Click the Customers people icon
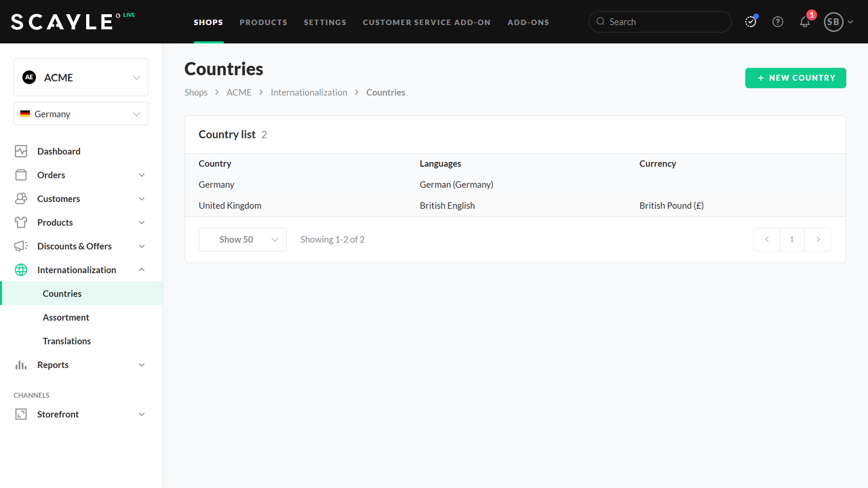The image size is (868, 488). [21, 199]
